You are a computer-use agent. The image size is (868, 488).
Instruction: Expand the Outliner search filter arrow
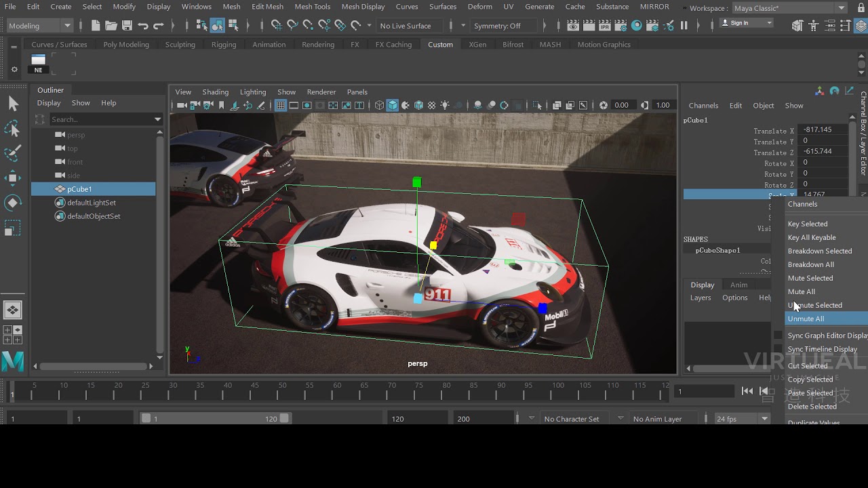click(157, 119)
